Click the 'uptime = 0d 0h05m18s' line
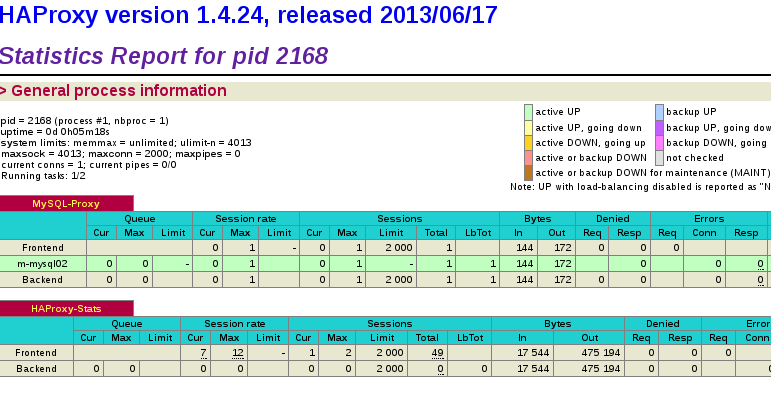The width and height of the screenshot is (771, 407). (x=55, y=132)
